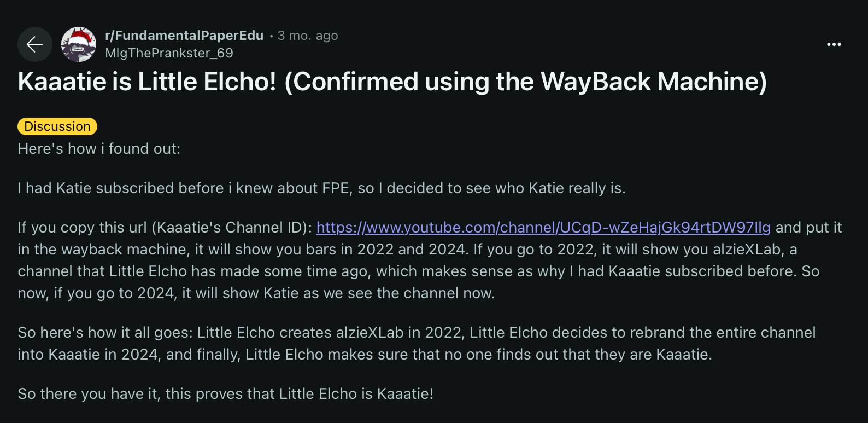
Task: Click the 'I had Katie subscribed' sentence
Action: [x=321, y=188]
